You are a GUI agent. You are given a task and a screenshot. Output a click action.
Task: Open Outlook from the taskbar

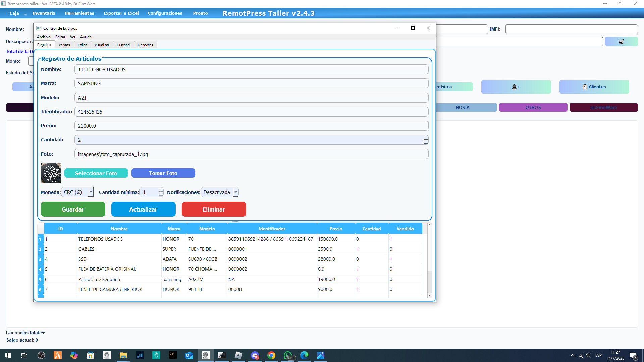pyautogui.click(x=189, y=355)
